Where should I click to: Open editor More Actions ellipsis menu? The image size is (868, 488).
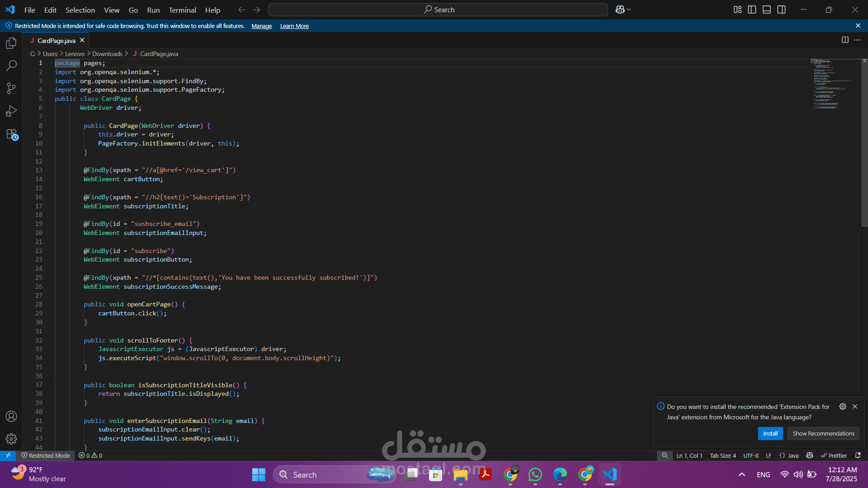coord(857,40)
